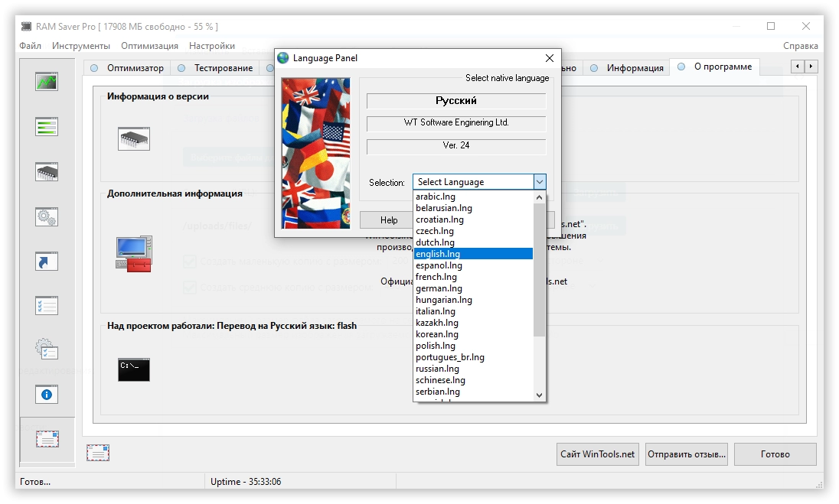
Task: Open the checklist sidebar icon
Action: pos(47,306)
